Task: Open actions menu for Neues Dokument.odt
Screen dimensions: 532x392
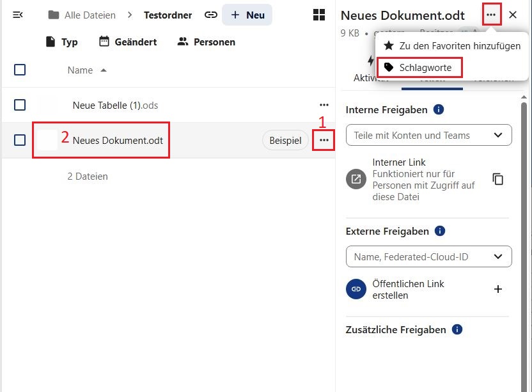Action: [324, 140]
